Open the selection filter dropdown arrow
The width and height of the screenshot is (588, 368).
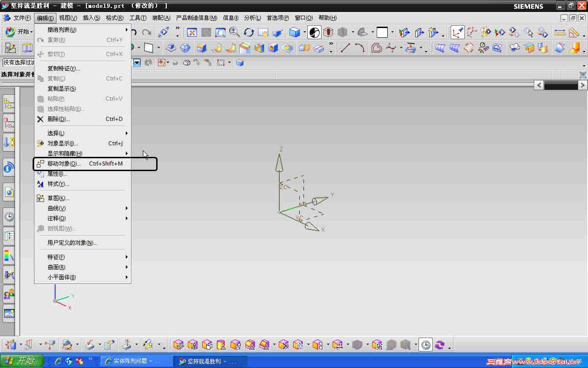[136, 63]
